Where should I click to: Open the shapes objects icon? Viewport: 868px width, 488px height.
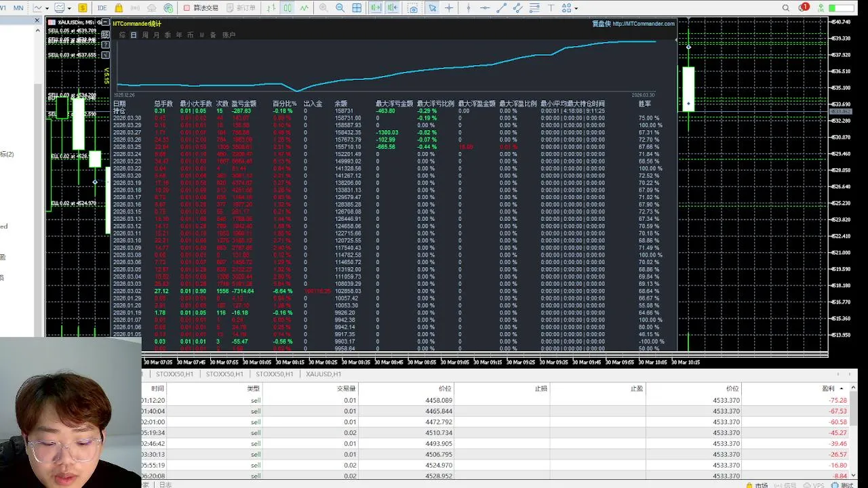tap(567, 8)
